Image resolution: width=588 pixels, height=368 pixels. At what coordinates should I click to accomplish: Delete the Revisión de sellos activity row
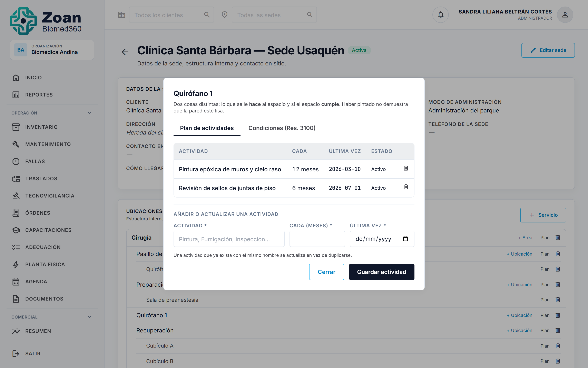[x=406, y=187]
